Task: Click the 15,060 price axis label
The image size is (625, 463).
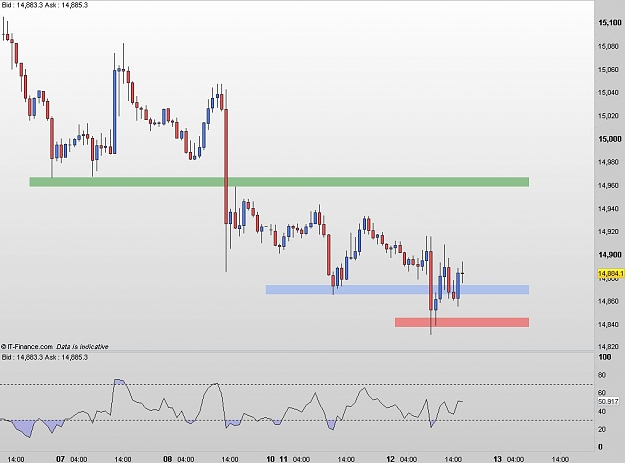Action: [608, 70]
